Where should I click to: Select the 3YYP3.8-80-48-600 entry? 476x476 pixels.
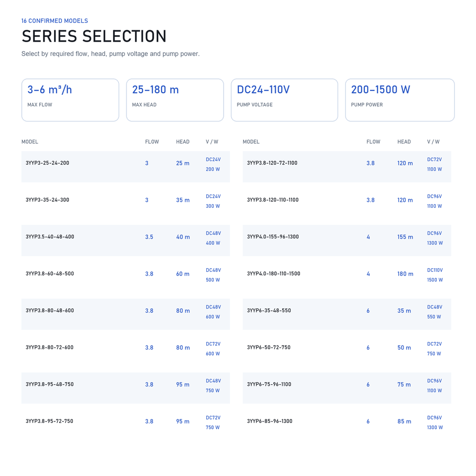coord(125,314)
